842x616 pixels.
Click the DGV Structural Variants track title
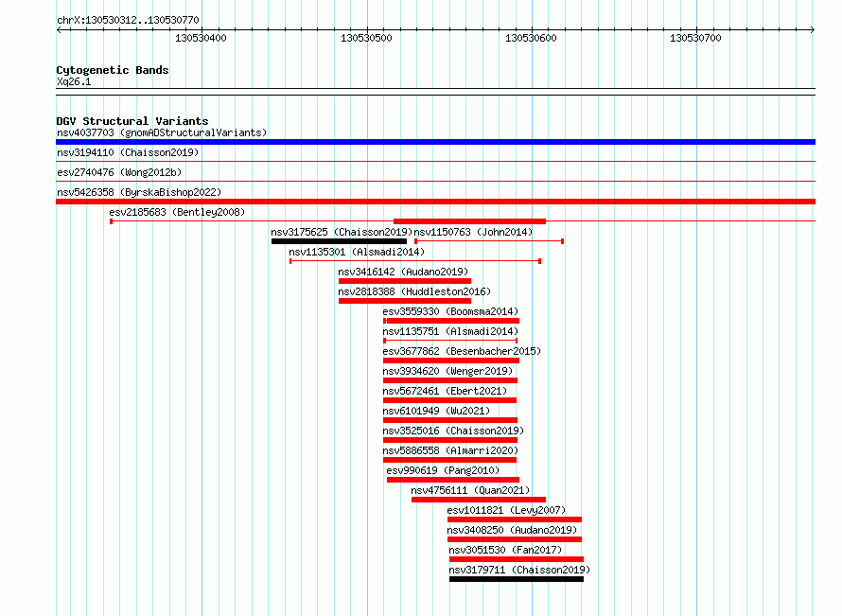pyautogui.click(x=132, y=121)
